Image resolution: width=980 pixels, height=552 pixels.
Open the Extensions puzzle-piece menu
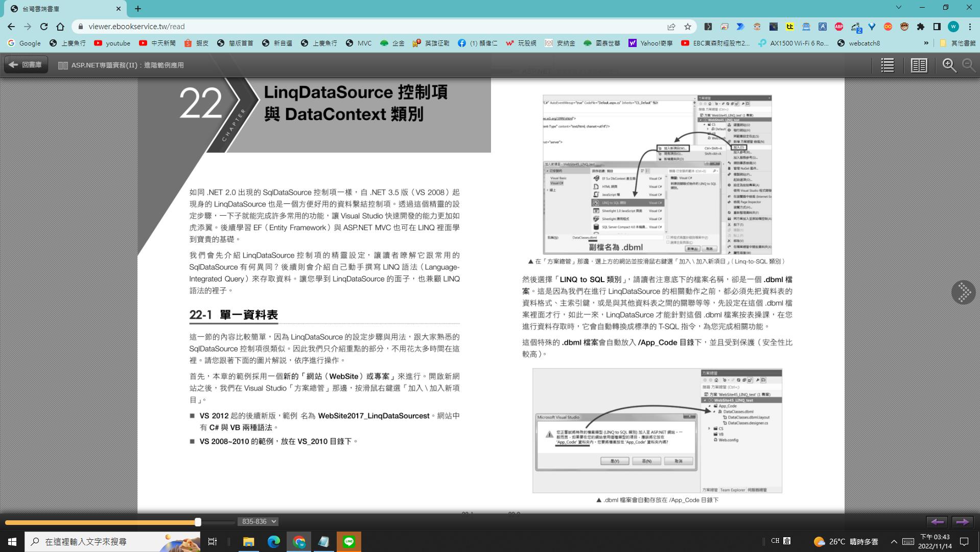coord(921,27)
